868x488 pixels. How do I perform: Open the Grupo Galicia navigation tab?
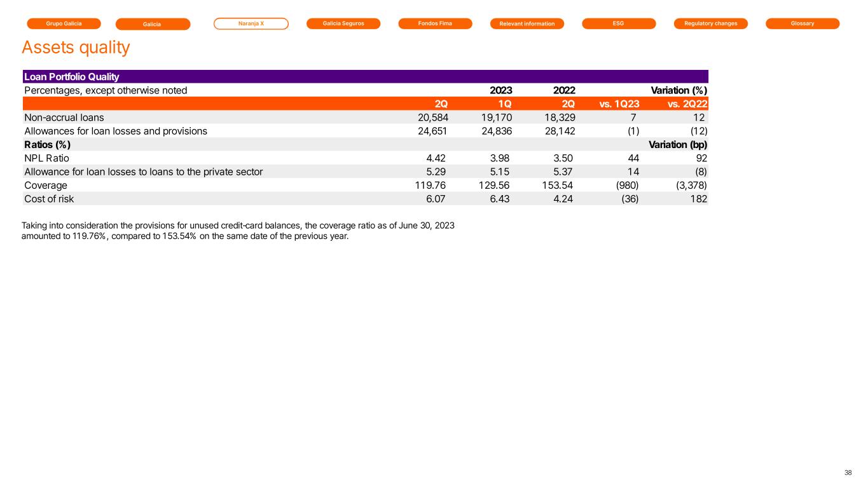click(64, 24)
